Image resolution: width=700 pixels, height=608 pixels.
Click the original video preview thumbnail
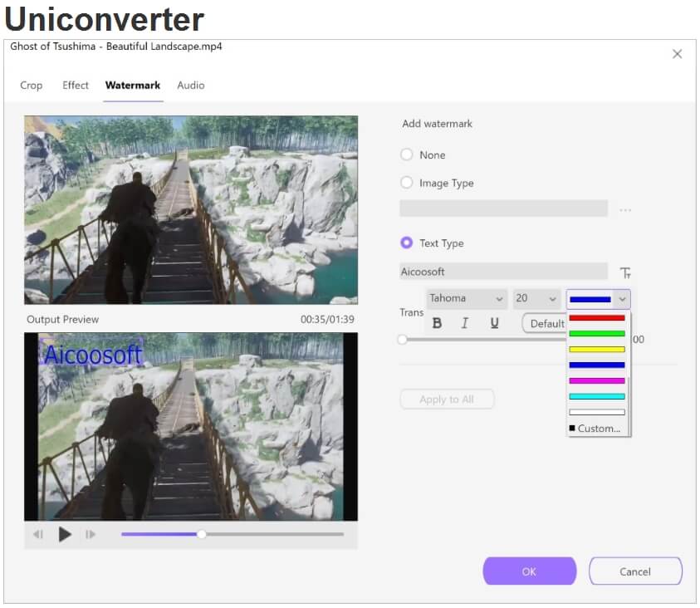pyautogui.click(x=191, y=210)
